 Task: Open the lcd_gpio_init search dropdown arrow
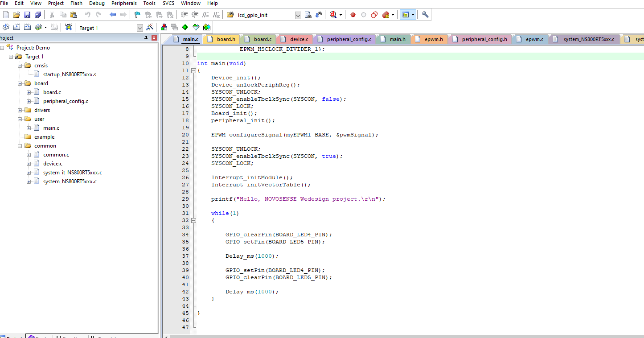[x=298, y=15]
